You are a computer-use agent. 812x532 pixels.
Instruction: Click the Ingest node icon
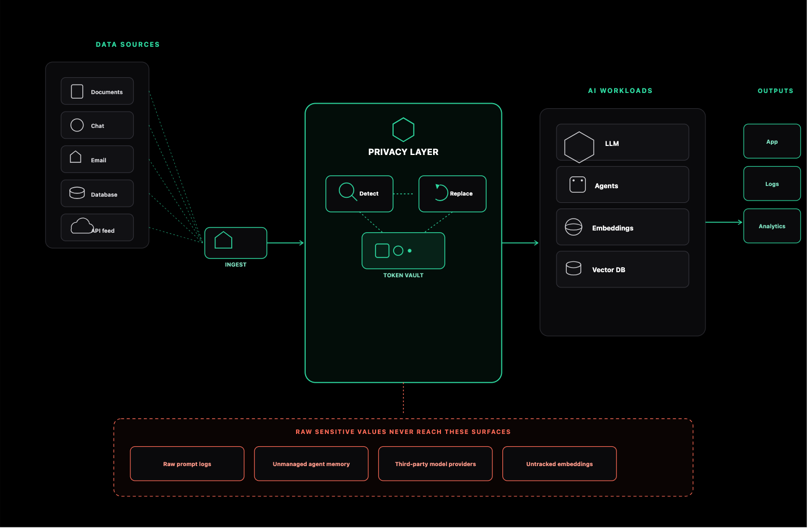coord(223,240)
